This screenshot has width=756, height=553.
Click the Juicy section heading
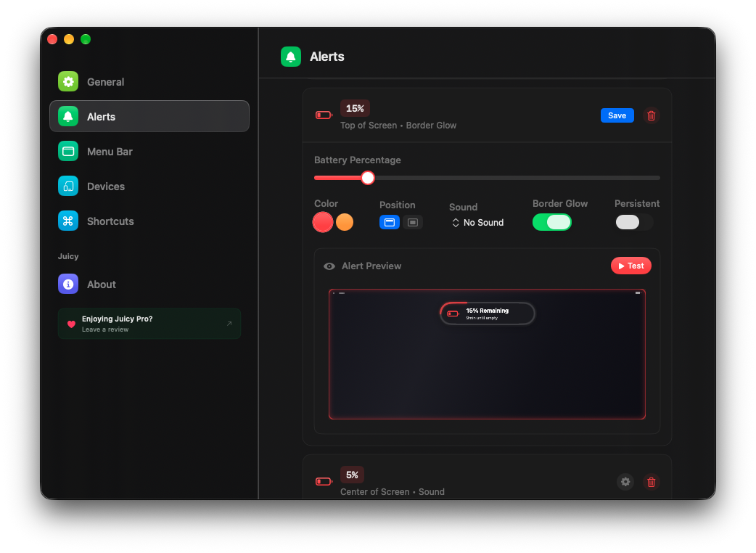tap(68, 256)
